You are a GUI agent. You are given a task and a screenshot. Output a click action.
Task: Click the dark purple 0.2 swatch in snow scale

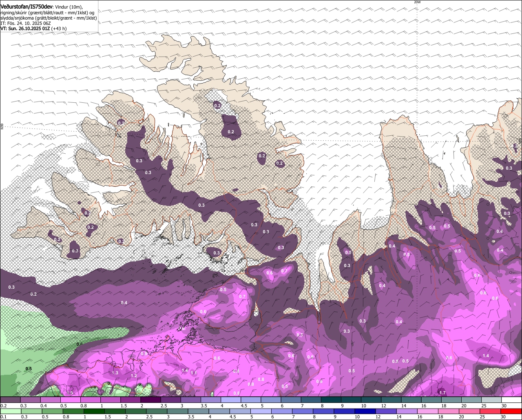(10, 400)
